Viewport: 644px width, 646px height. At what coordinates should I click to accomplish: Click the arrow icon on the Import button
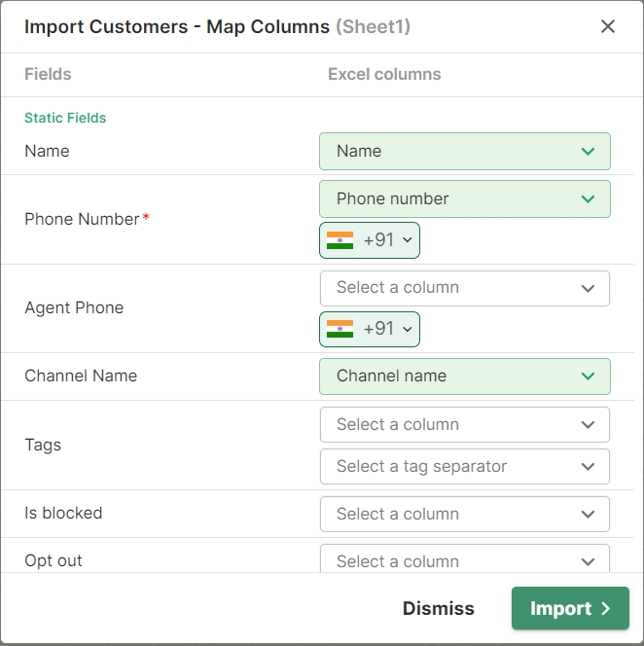pos(606,609)
